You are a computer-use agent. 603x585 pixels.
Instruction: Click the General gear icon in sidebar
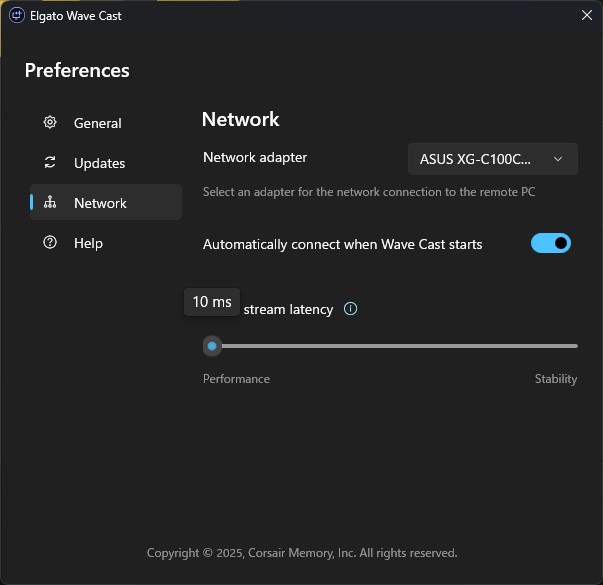point(50,123)
